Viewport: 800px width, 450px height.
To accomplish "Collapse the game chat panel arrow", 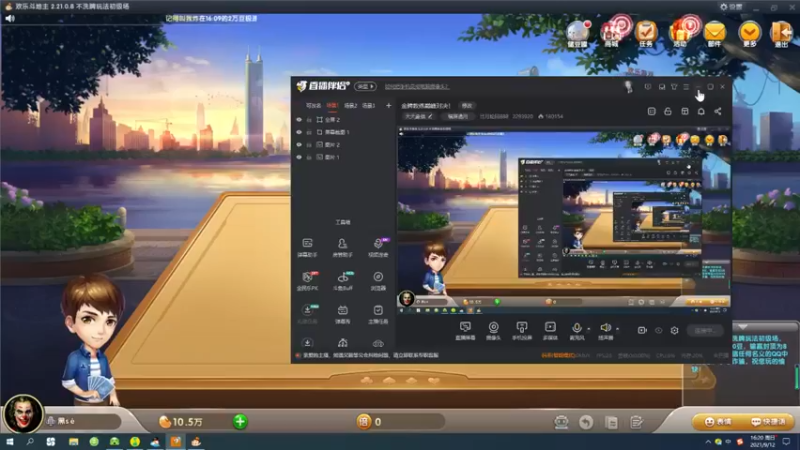I will pyautogui.click(x=743, y=327).
